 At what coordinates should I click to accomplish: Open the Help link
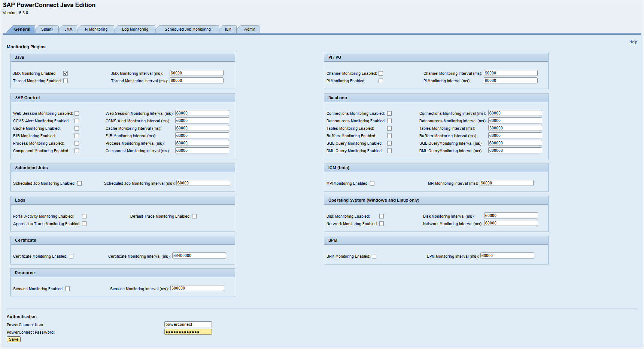coord(633,42)
